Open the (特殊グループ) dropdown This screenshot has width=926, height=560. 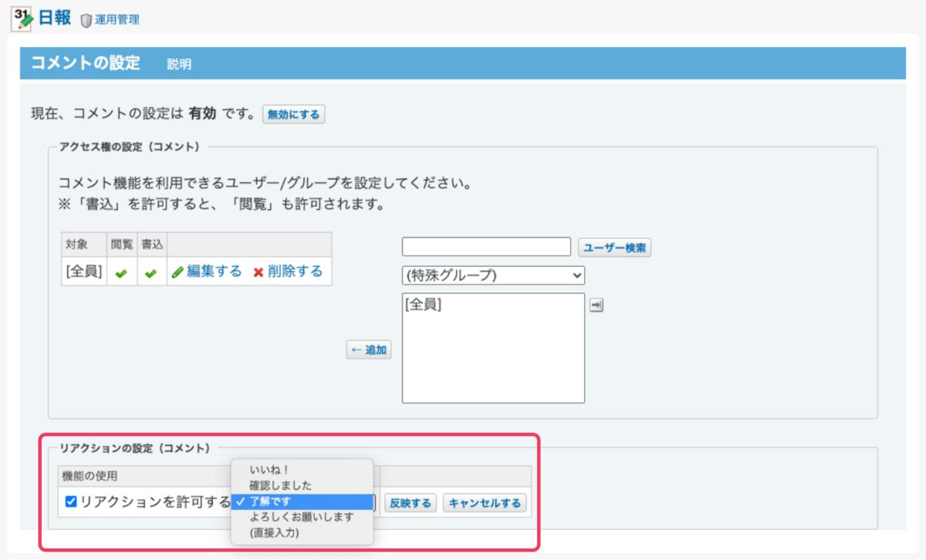click(x=493, y=275)
